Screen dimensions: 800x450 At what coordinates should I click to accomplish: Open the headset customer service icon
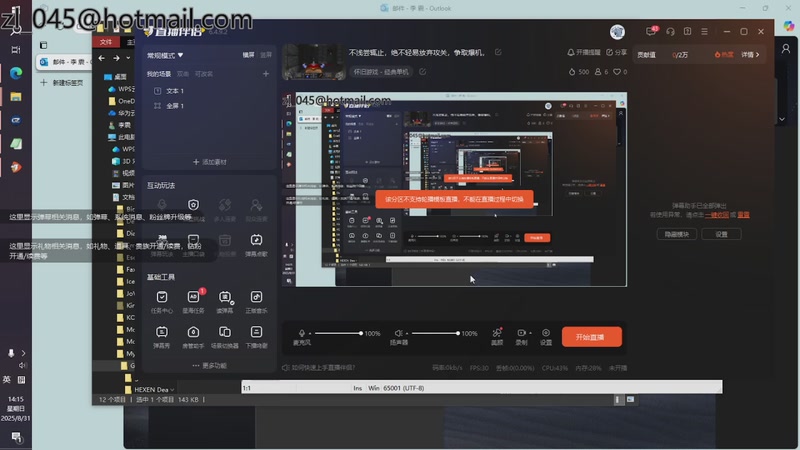(x=670, y=32)
